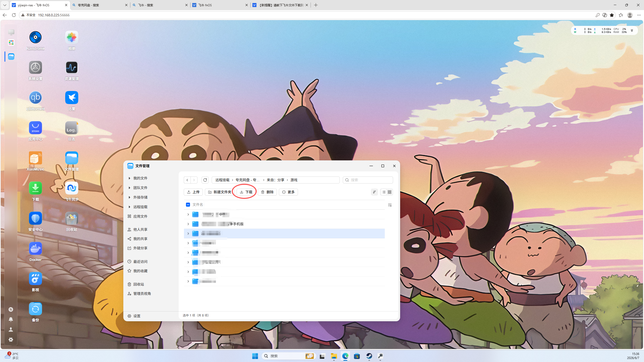
Task: Switch to the 飞牛 - 搜索 browser tab
Action: 160,5
